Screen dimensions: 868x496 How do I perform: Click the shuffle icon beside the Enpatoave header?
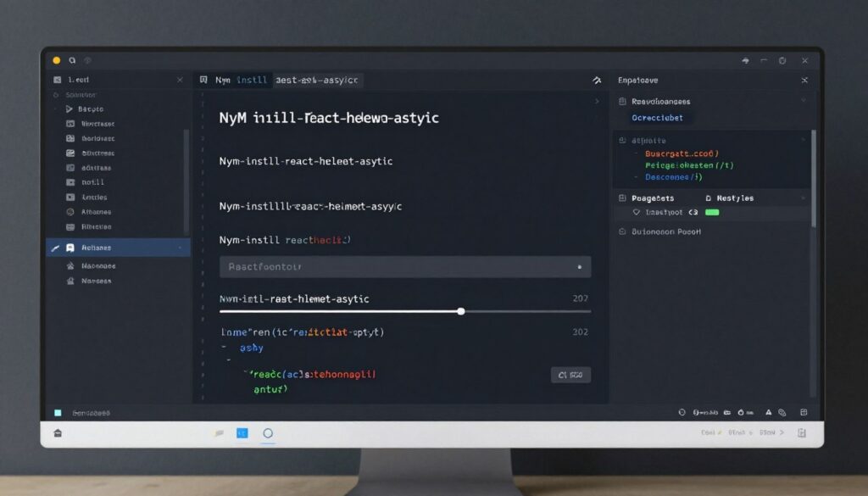point(804,81)
